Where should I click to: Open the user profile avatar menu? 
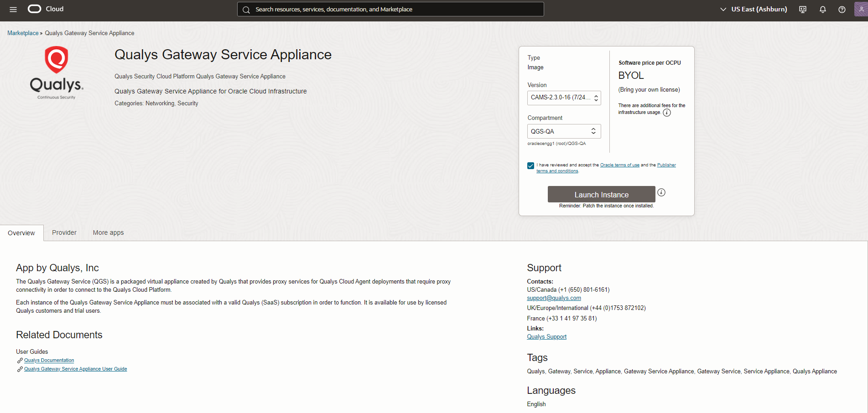(861, 9)
